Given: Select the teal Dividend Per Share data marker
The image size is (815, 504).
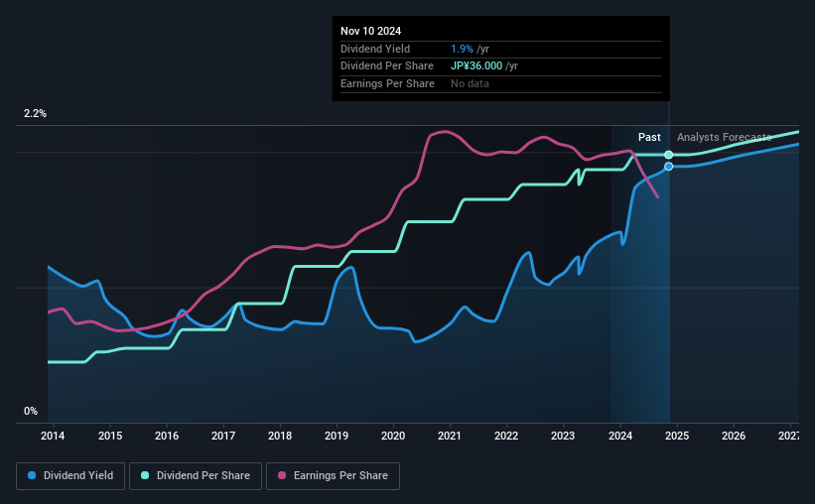Looking at the screenshot, I should pos(669,155).
